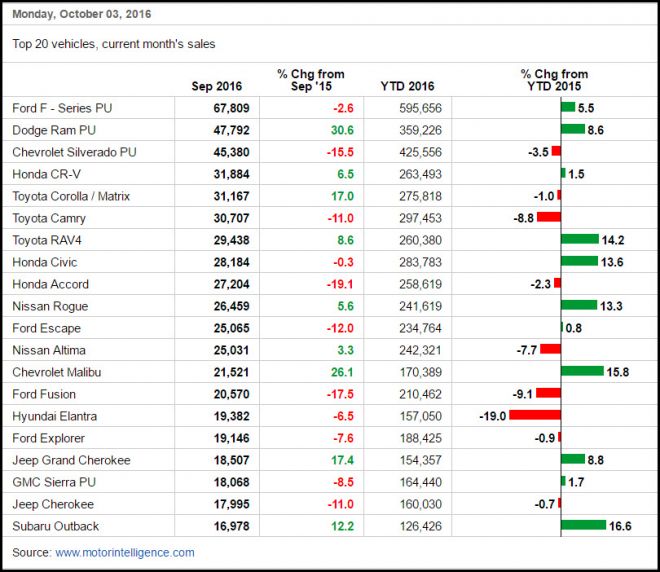Select the 'Honda Accord' row label
Screen dimensions: 660x572
coord(51,284)
